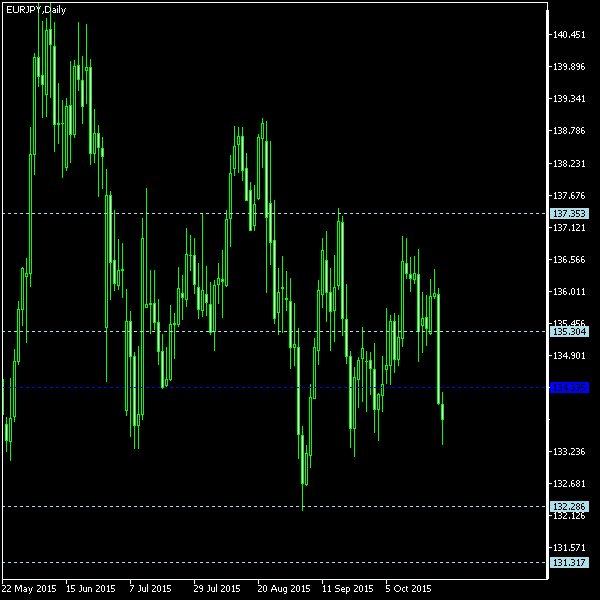Click the 138.786 price scale value
The image size is (600, 600).
pyautogui.click(x=569, y=131)
